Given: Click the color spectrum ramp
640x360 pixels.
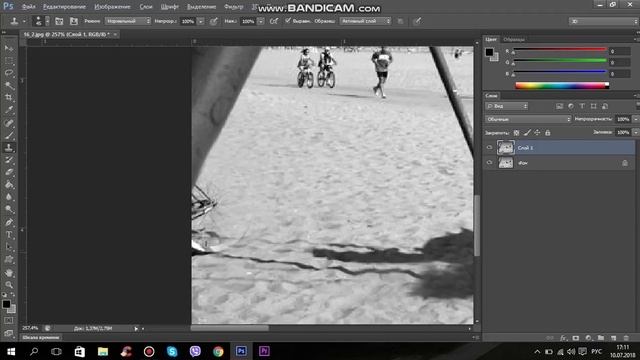Looking at the screenshot, I should coord(562,85).
